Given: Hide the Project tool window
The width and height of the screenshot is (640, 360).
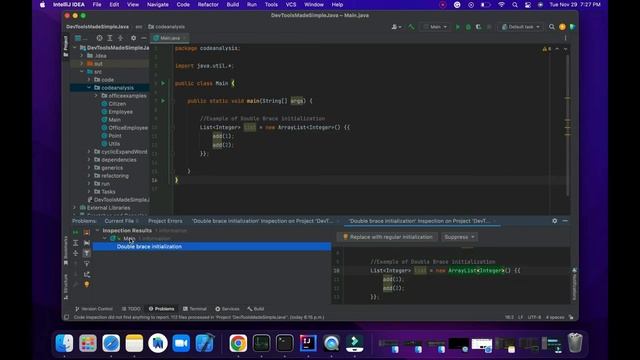Looking at the screenshot, I should pyautogui.click(x=144, y=38).
